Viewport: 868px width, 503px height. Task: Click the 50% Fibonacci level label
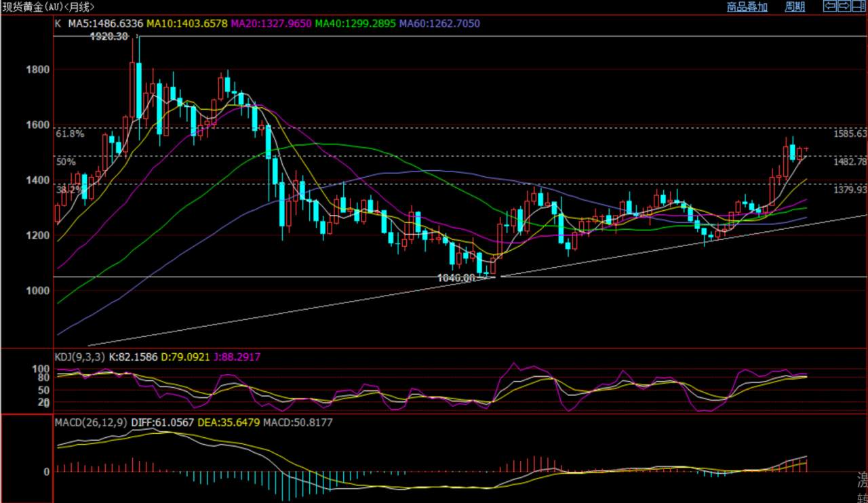coord(66,162)
